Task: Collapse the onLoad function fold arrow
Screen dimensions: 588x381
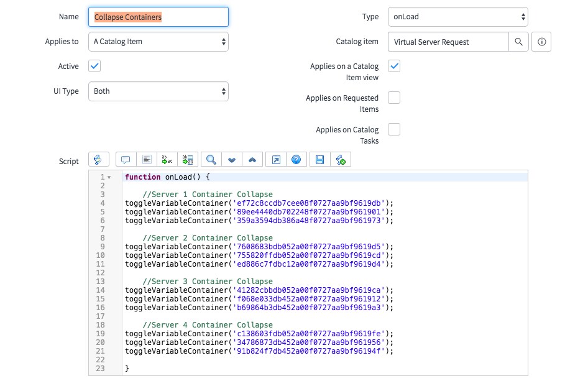Action: 109,177
